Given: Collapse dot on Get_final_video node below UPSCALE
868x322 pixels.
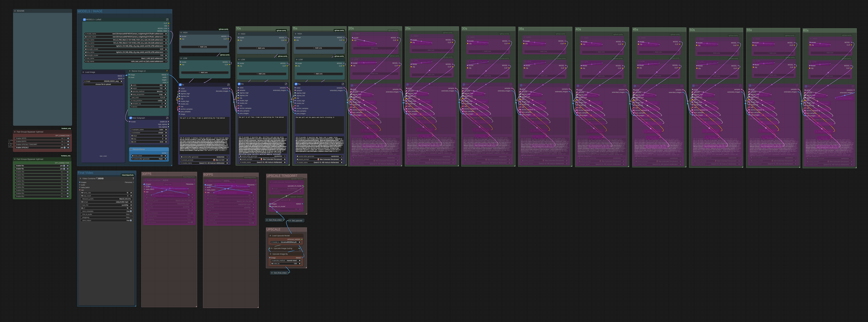Looking at the screenshot, I should click(272, 273).
